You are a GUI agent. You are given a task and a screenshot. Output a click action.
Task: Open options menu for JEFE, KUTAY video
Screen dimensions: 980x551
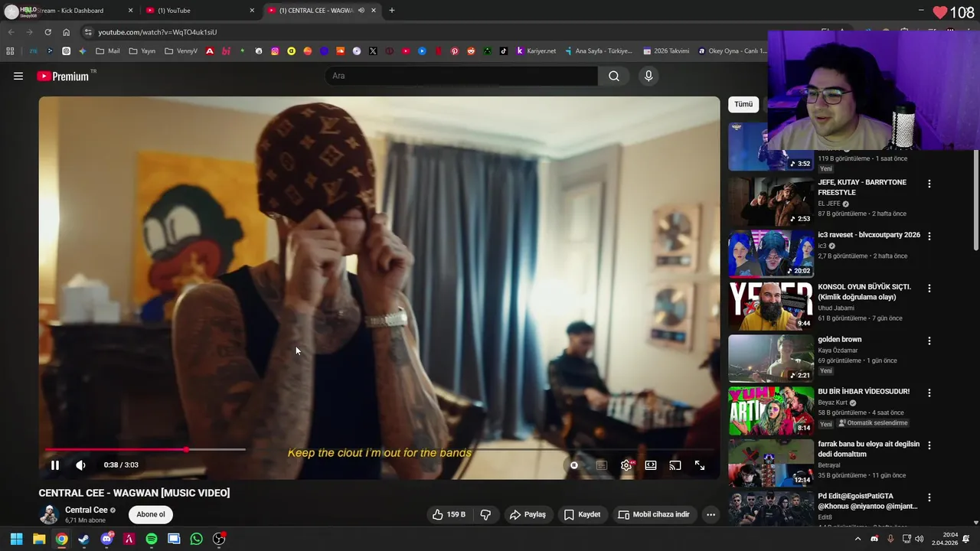[929, 184]
